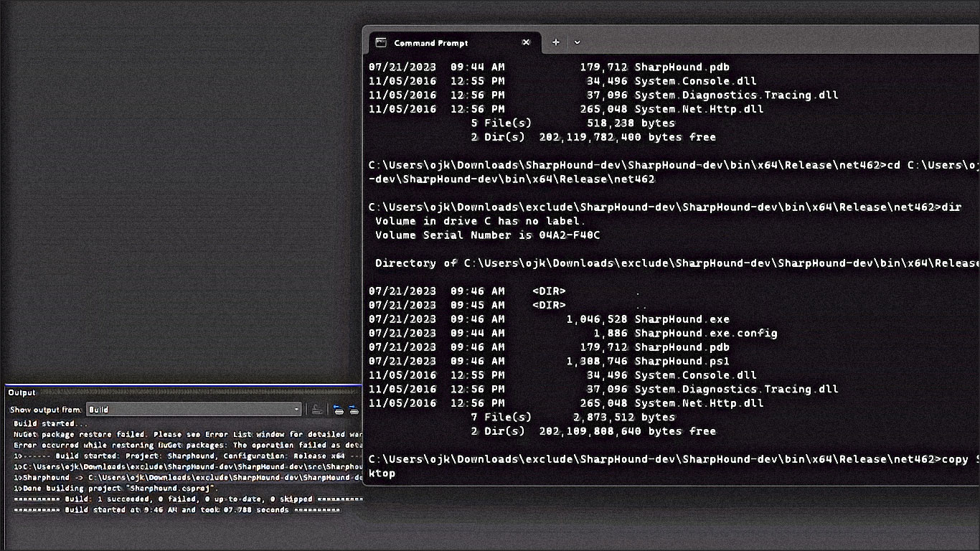Click the 'Build started...' output line

click(50, 423)
